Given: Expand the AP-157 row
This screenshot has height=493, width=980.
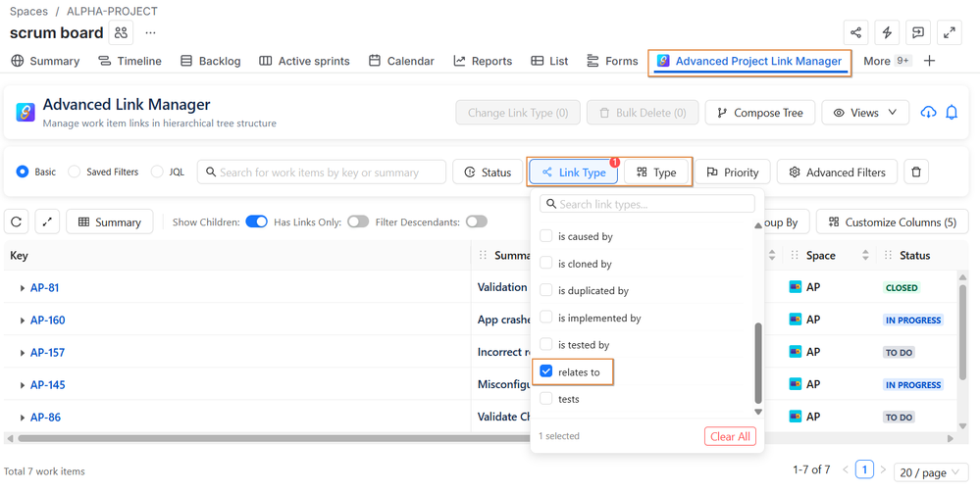Looking at the screenshot, I should [23, 353].
